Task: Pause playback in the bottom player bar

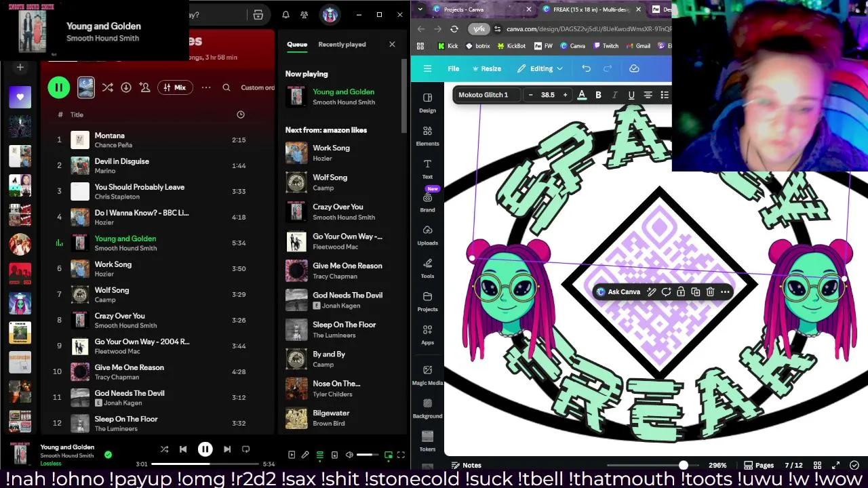Action: (205, 449)
